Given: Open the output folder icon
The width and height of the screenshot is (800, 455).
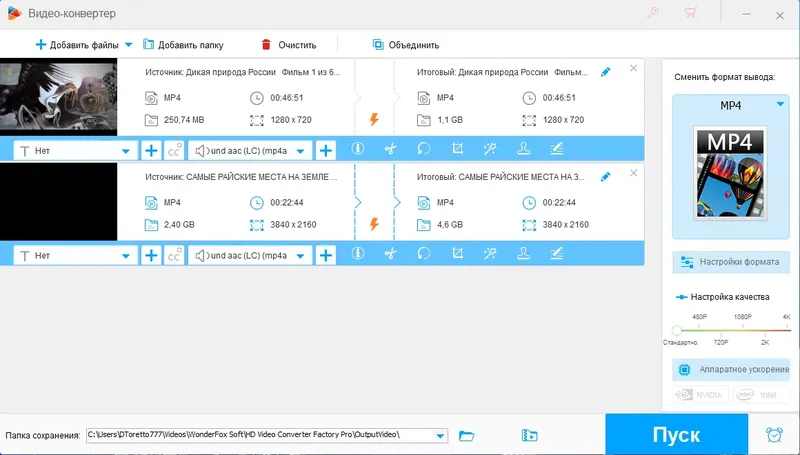Looking at the screenshot, I should (x=466, y=436).
